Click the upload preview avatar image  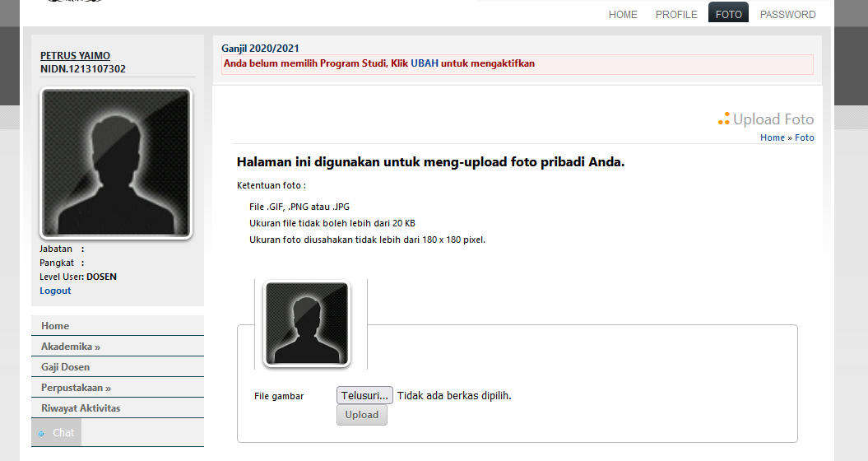point(306,324)
